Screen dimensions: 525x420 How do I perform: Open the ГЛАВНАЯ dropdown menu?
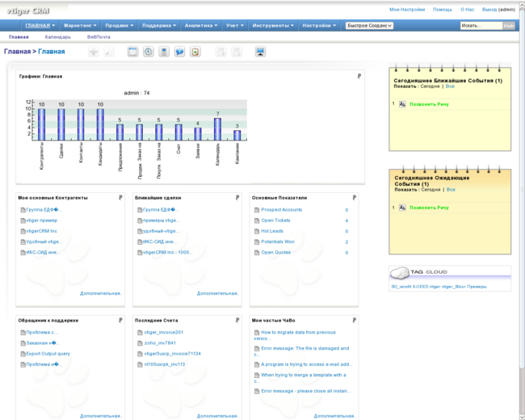[40, 26]
